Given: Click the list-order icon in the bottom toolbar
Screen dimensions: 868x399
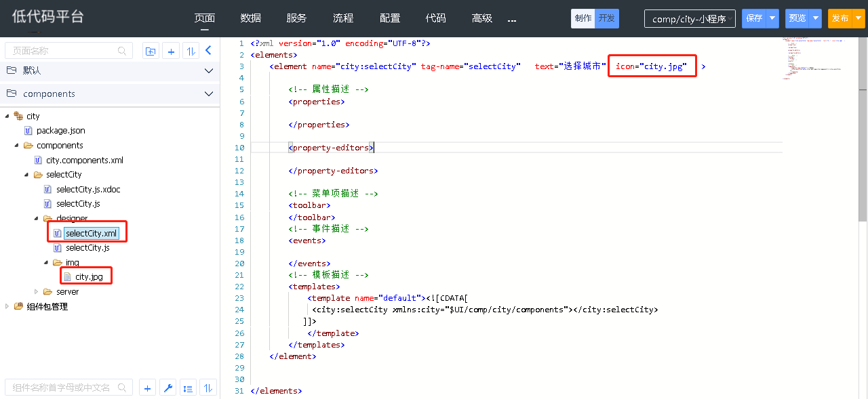Looking at the screenshot, I should coord(189,388).
